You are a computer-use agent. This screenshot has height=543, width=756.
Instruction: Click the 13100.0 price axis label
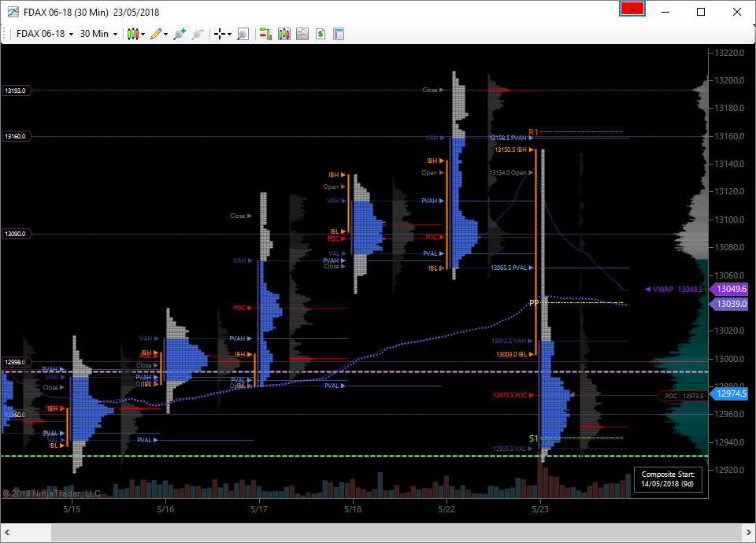[x=729, y=220]
